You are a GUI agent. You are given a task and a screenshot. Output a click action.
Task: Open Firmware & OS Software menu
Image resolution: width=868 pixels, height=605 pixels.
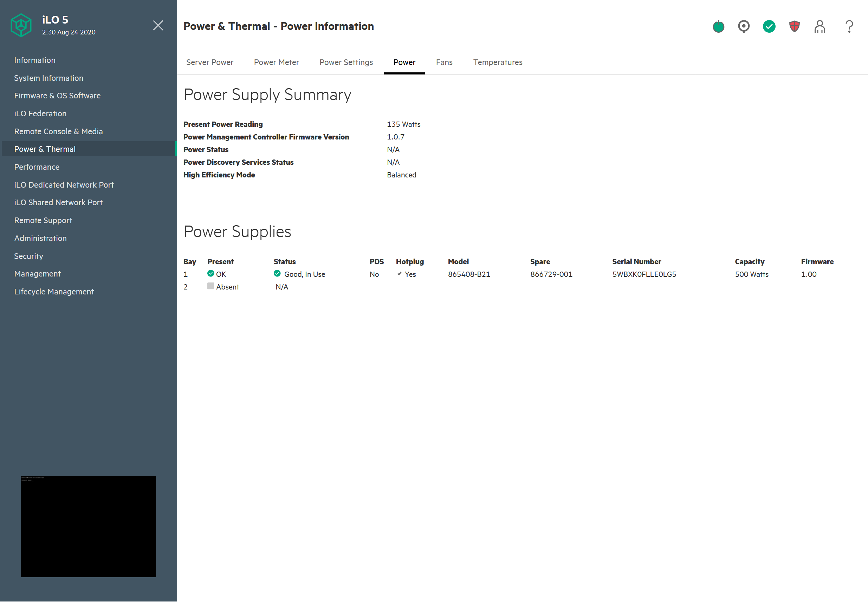(x=58, y=96)
